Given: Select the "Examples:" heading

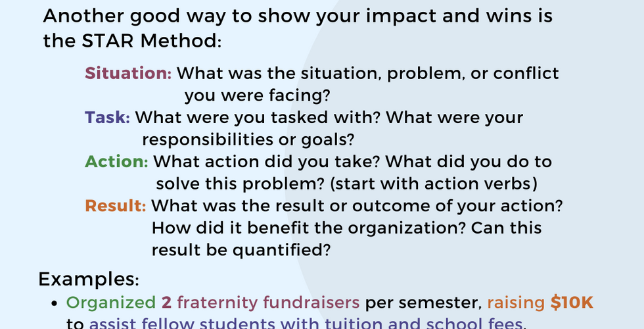Looking at the screenshot, I should (88, 279).
